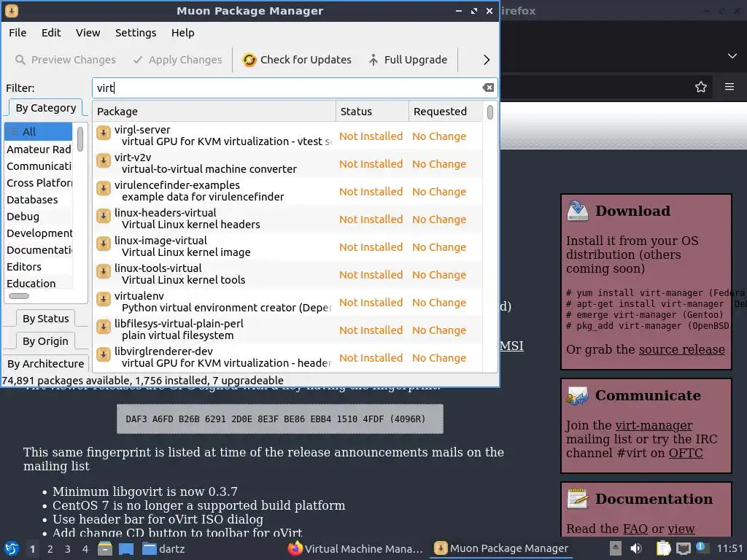Open the FAQ link in Documentation

pyautogui.click(x=635, y=529)
